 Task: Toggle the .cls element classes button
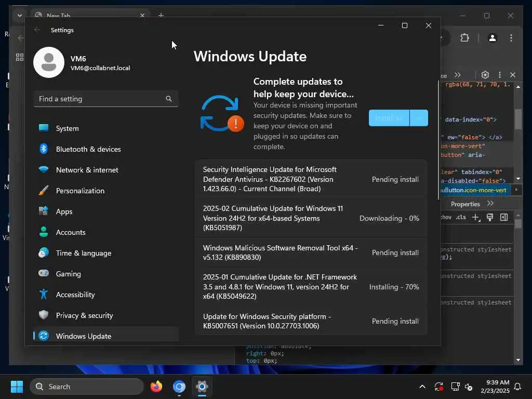[x=461, y=217]
